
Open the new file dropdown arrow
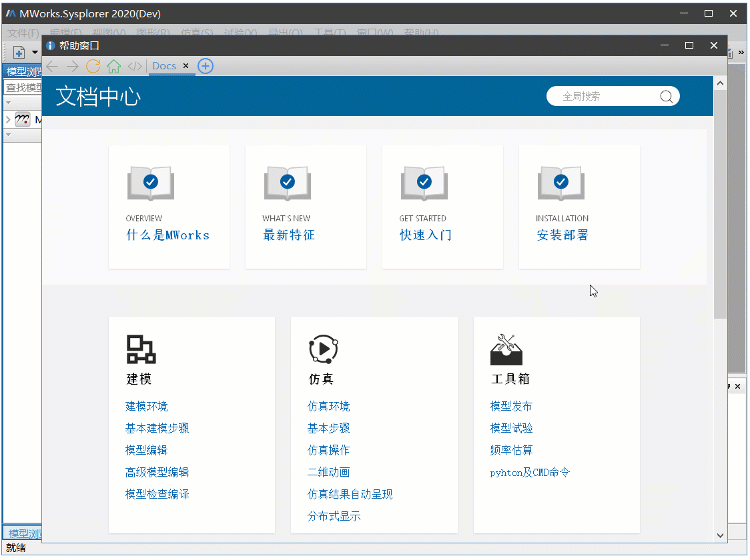(34, 52)
